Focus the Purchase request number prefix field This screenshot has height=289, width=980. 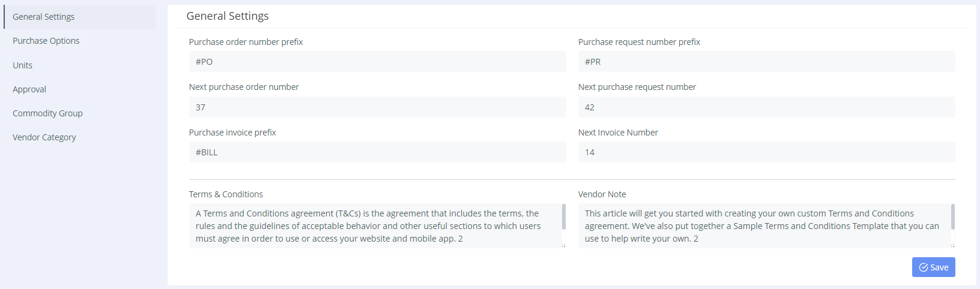(x=766, y=62)
